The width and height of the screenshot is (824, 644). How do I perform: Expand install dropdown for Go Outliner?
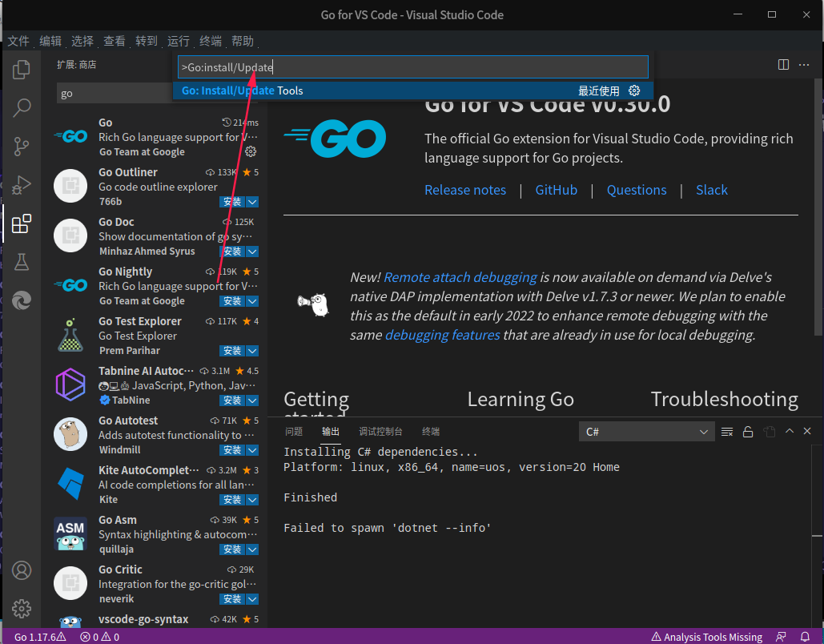click(252, 202)
